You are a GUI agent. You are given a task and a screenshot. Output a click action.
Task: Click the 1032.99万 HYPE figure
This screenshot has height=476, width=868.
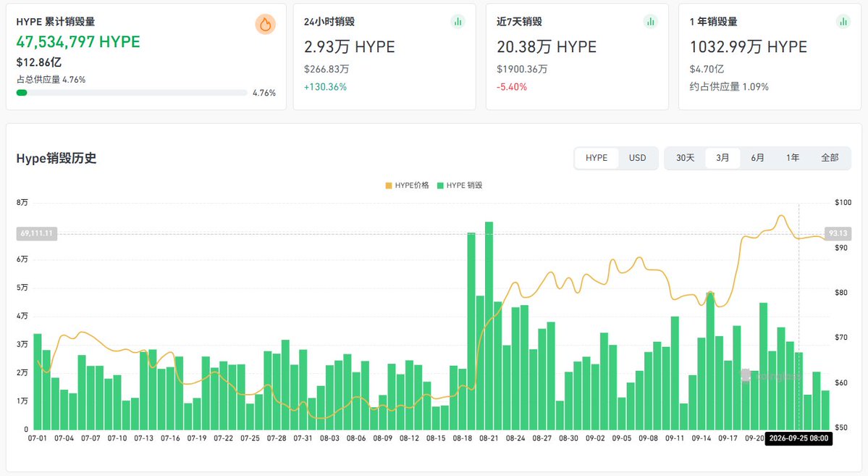(x=748, y=46)
